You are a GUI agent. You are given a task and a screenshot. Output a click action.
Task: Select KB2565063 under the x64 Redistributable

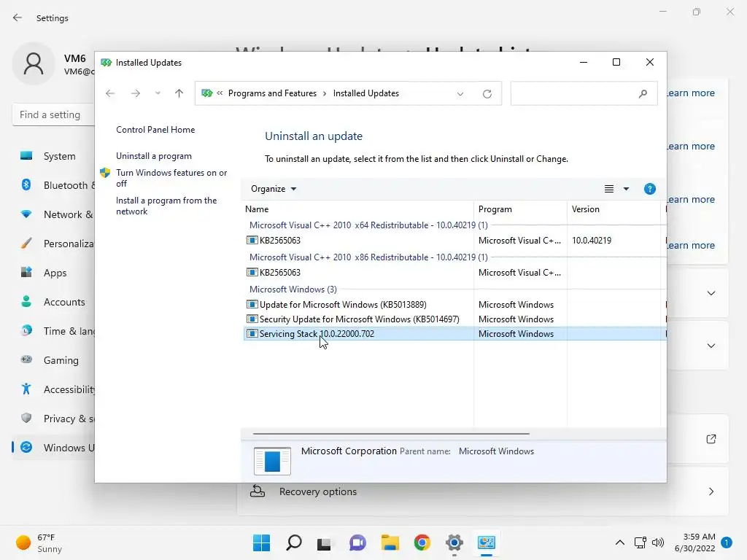click(279, 241)
